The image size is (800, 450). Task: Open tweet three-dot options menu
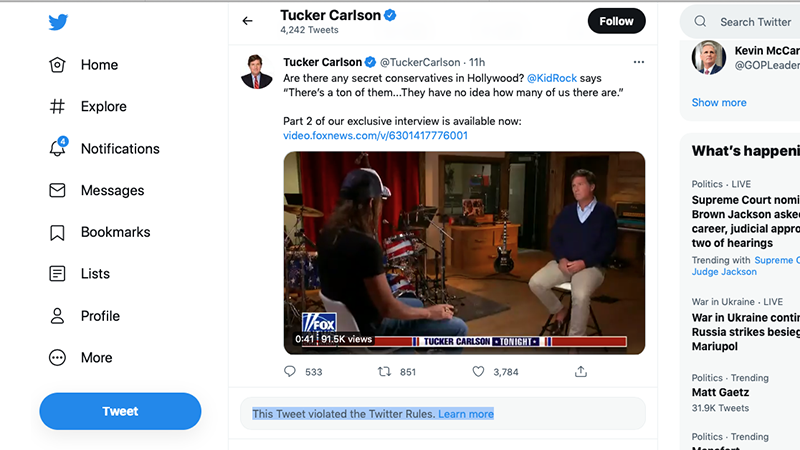click(639, 62)
